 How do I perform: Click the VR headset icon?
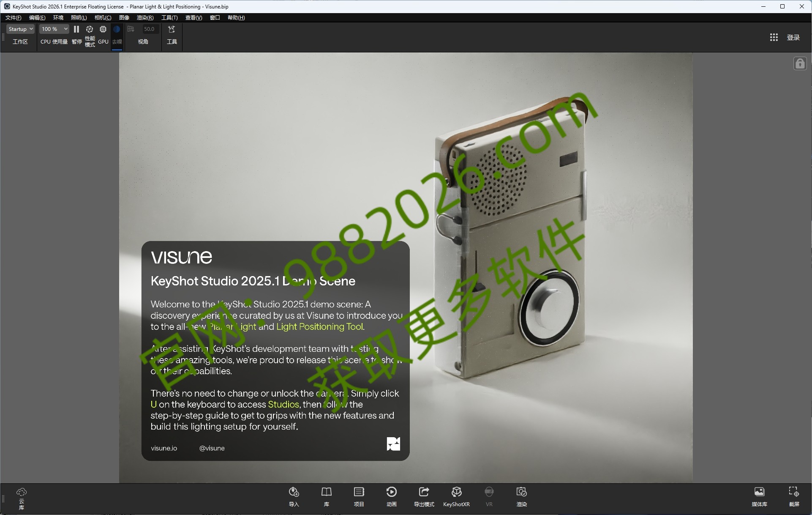coord(489,492)
